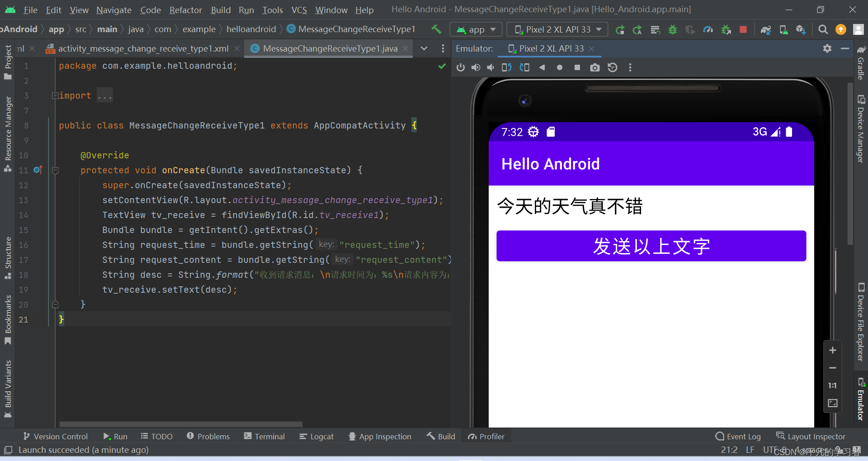
Task: Capture an emulator screenshot
Action: [594, 67]
